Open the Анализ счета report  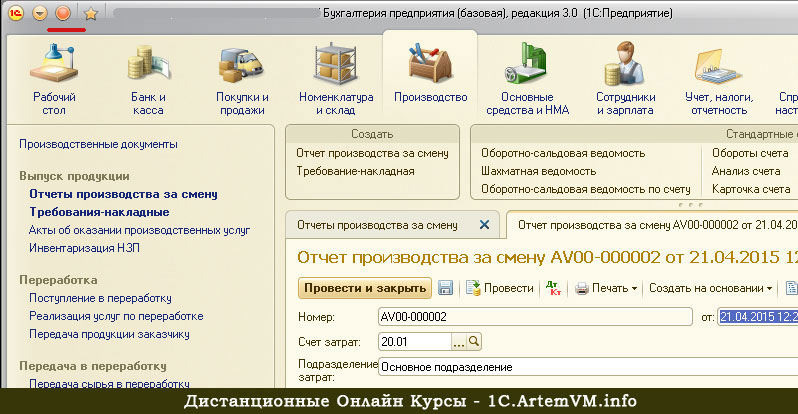pyautogui.click(x=746, y=171)
